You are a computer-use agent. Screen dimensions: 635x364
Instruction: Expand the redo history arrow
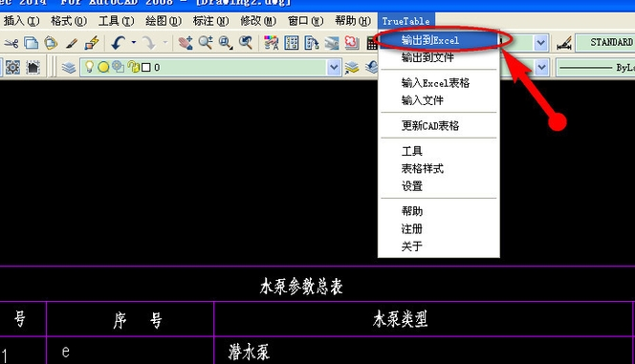[164, 42]
